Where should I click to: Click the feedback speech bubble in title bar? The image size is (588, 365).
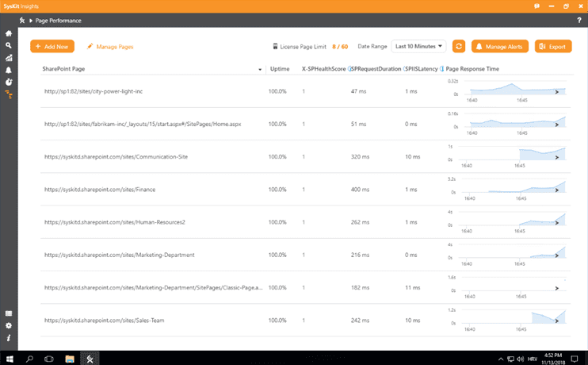(x=536, y=6)
